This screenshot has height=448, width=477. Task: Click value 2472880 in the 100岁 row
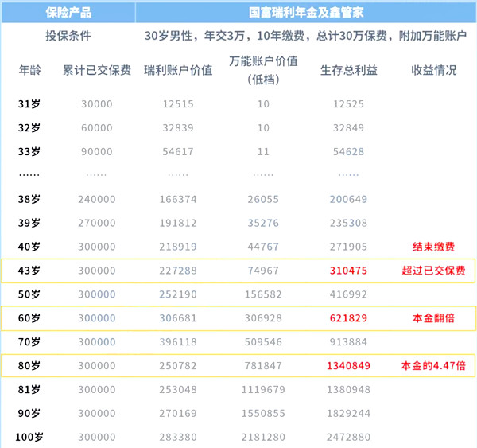tap(349, 437)
